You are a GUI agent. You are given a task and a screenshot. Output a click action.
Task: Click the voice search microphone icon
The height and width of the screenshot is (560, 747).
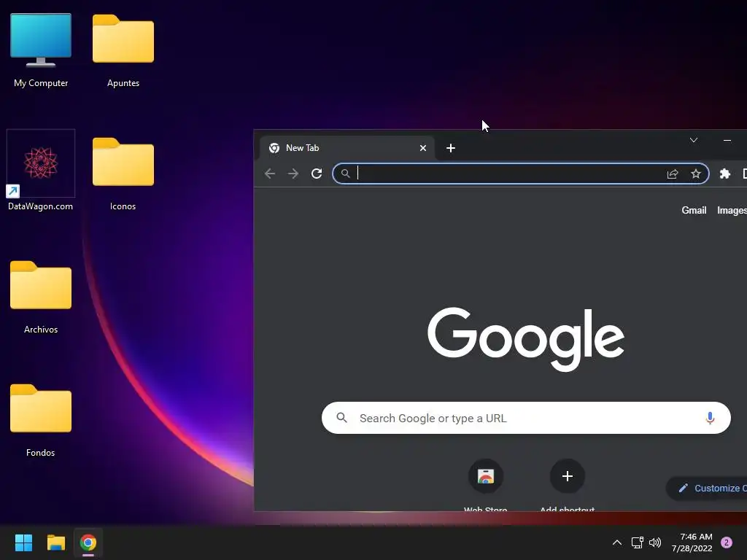tap(710, 418)
